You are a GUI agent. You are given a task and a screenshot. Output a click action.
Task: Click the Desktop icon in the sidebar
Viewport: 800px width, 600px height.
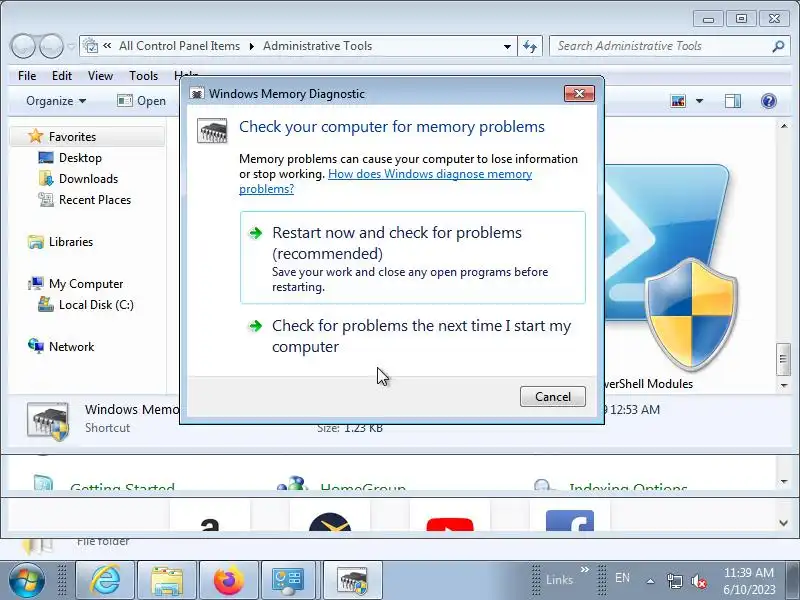point(46,158)
